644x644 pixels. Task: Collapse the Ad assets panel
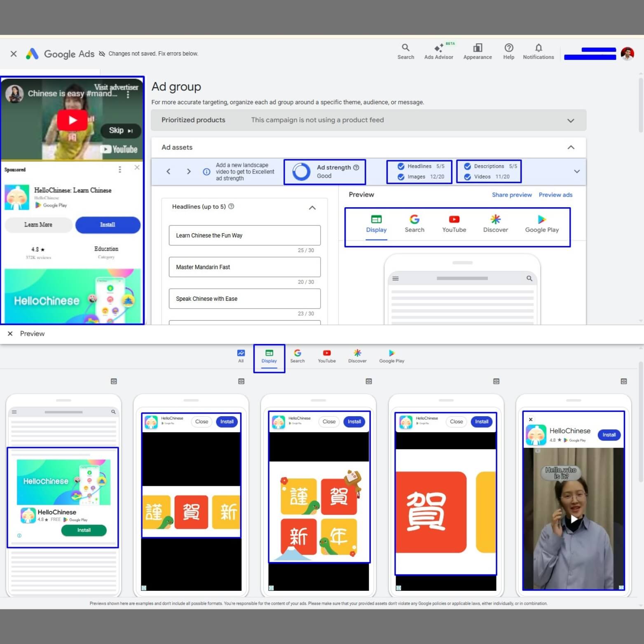[571, 148]
